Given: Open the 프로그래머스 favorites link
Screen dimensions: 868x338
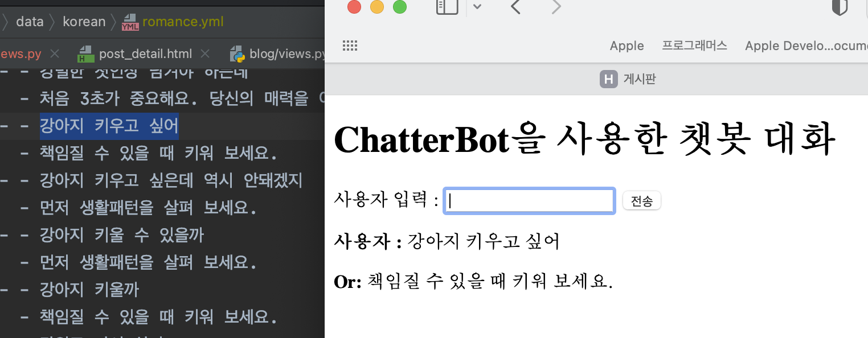Looking at the screenshot, I should (x=694, y=46).
